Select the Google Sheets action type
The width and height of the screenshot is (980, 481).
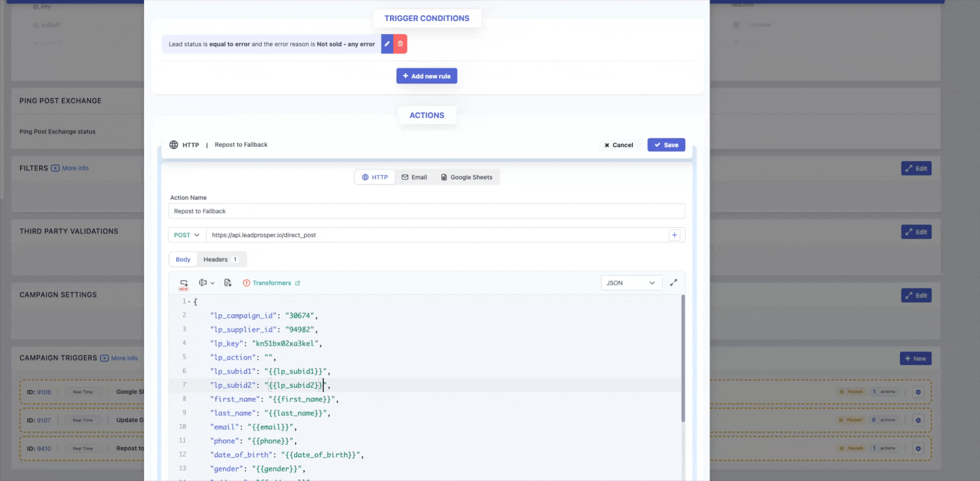point(467,177)
